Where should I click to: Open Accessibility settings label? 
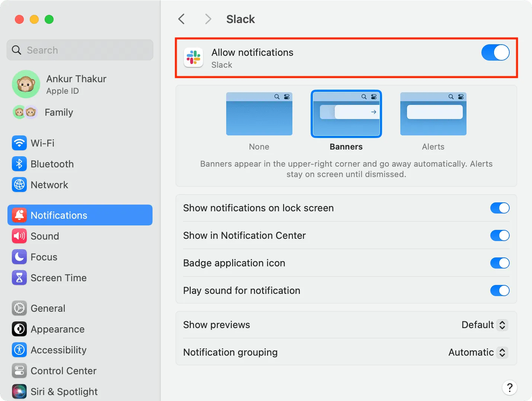(x=59, y=350)
